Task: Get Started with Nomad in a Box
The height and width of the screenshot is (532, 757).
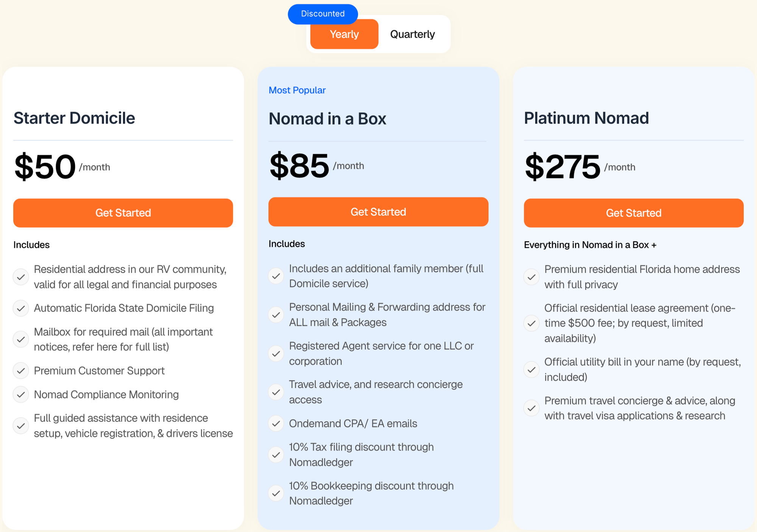Action: click(378, 212)
